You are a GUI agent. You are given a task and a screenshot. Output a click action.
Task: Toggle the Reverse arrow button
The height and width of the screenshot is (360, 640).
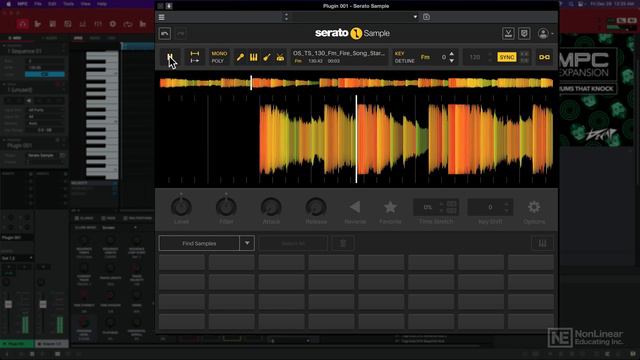coord(355,207)
